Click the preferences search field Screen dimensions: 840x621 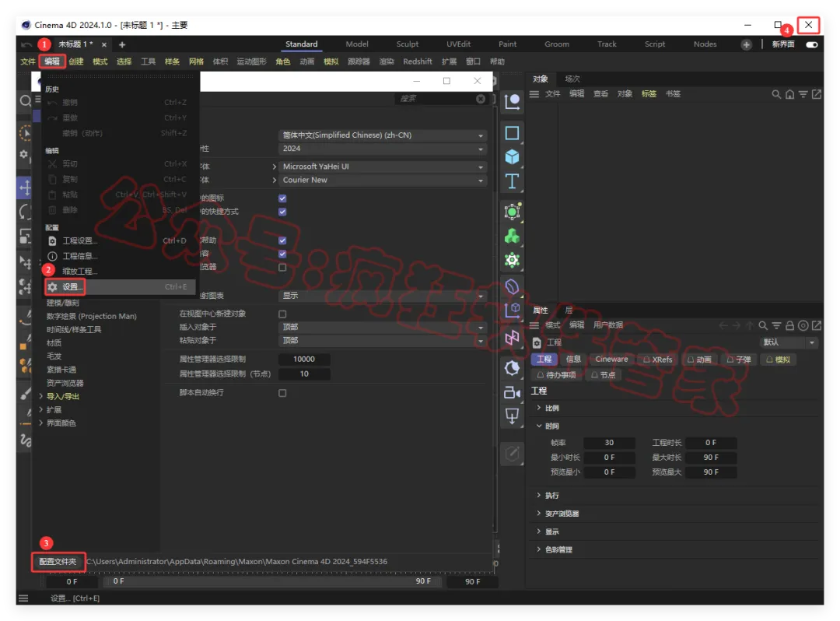click(x=436, y=99)
